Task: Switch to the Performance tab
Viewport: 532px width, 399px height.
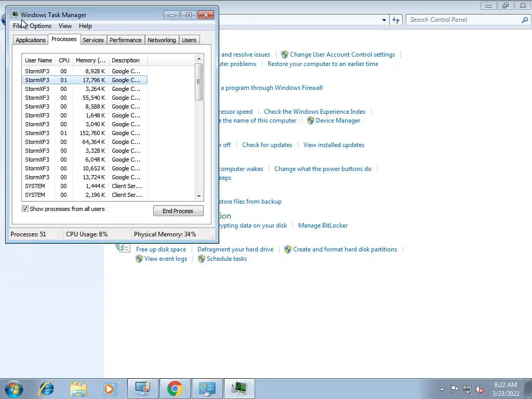Action: click(125, 40)
